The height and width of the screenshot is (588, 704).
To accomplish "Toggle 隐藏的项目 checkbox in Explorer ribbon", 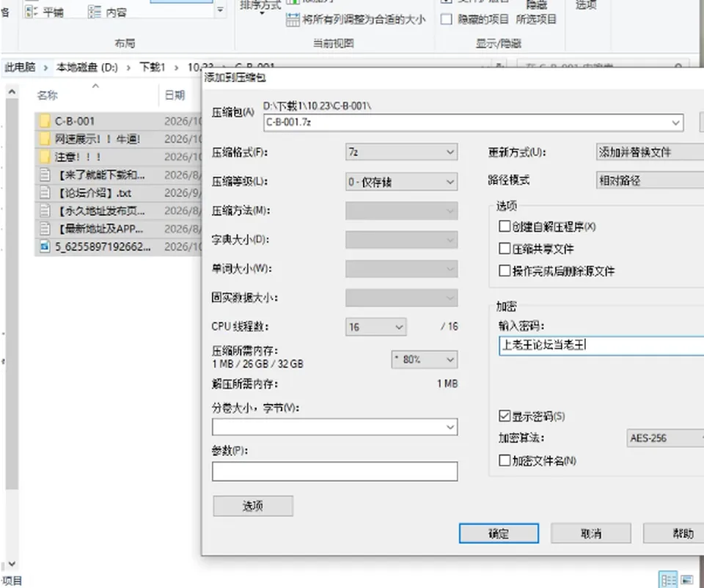I will click(x=447, y=19).
